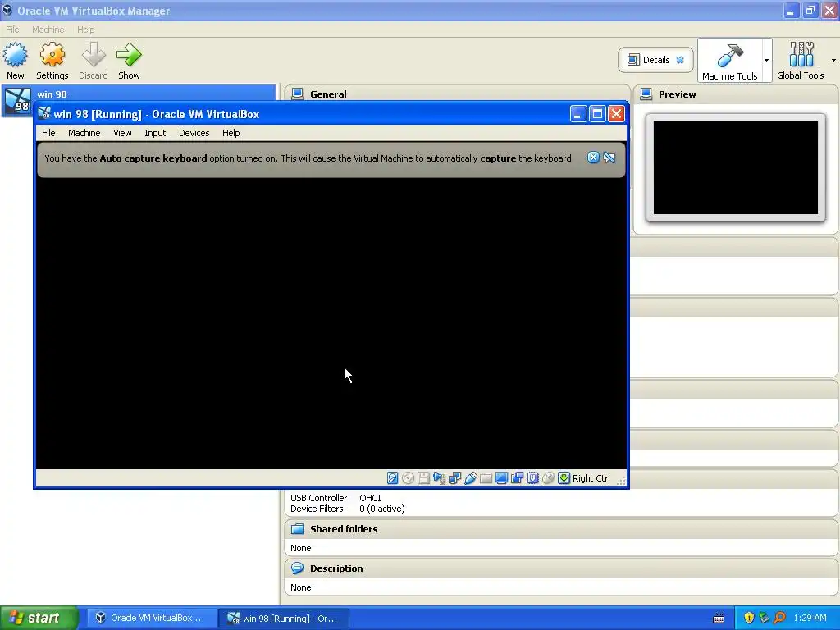Collapse the Preview section header

[736, 94]
